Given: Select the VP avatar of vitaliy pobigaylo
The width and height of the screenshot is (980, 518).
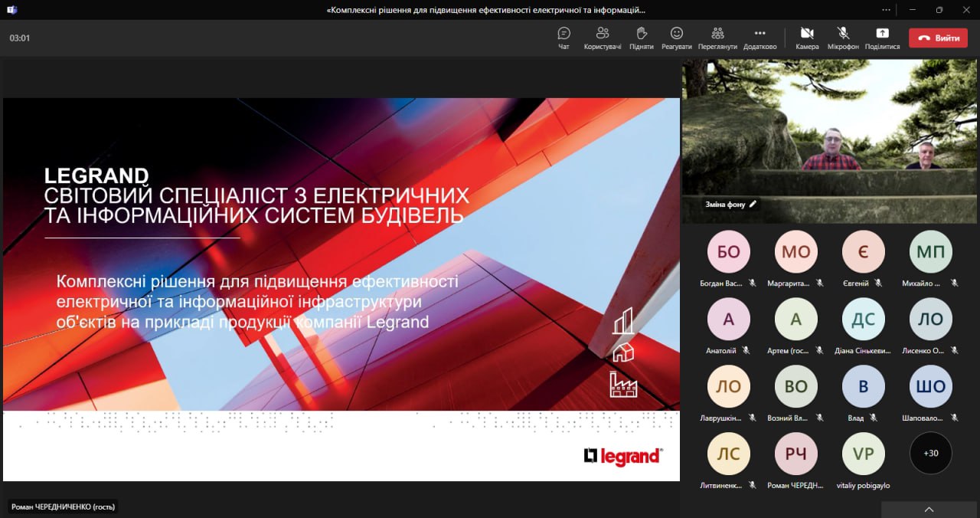Looking at the screenshot, I should (x=864, y=454).
